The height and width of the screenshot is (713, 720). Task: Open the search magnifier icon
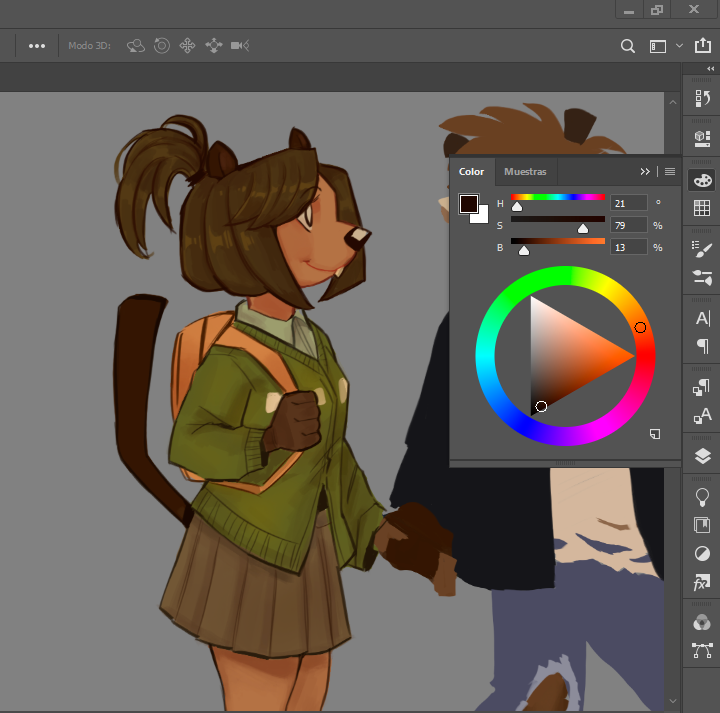[628, 46]
